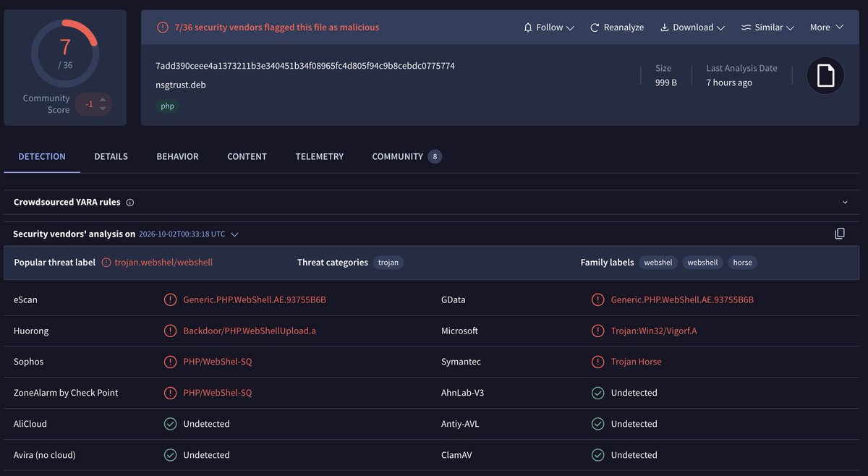
Task: Copy vendor analysis results via copy icon
Action: pos(840,234)
